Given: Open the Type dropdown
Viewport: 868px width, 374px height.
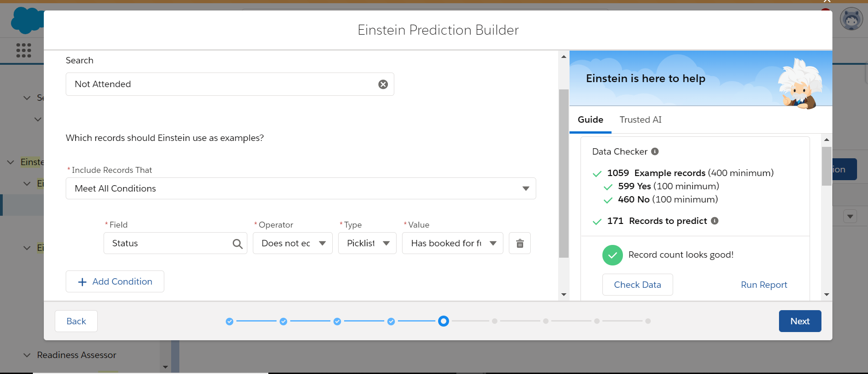Looking at the screenshot, I should [367, 243].
